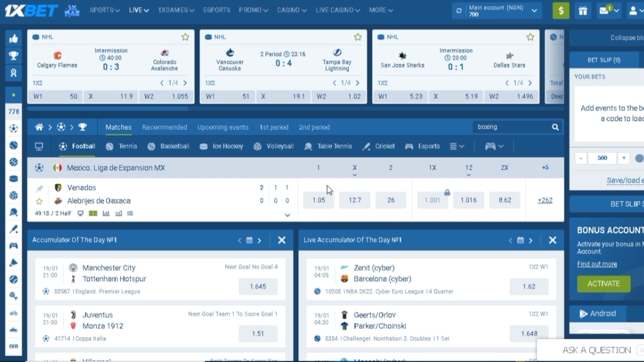
Task: Click the ACTIVATE bonus button
Action: click(x=604, y=284)
